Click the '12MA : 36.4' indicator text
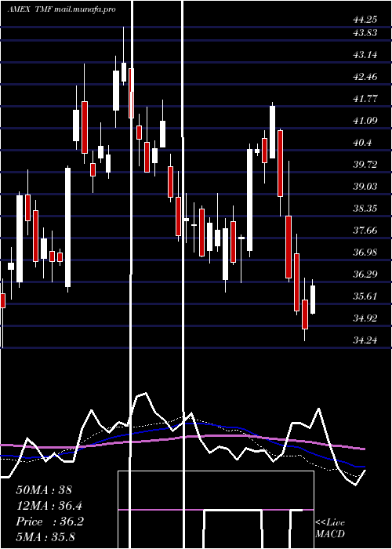 49,506
